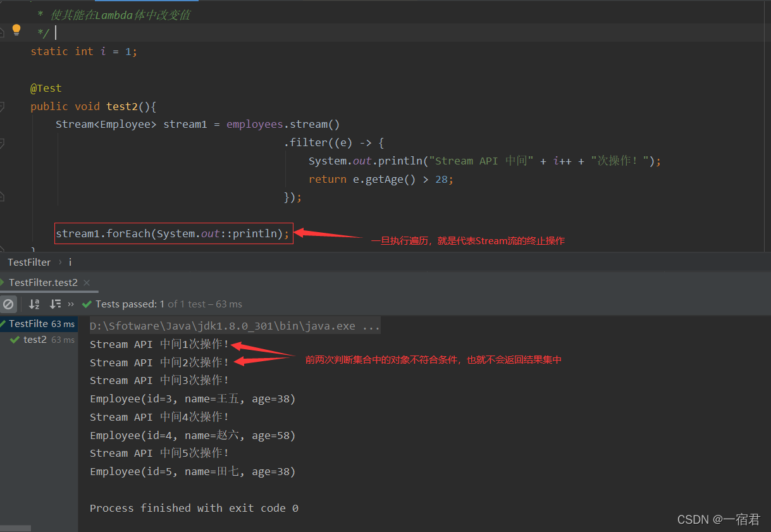Screen dimensions: 771x532
Task: Click the Lambda comment line at top
Action: tap(114, 15)
